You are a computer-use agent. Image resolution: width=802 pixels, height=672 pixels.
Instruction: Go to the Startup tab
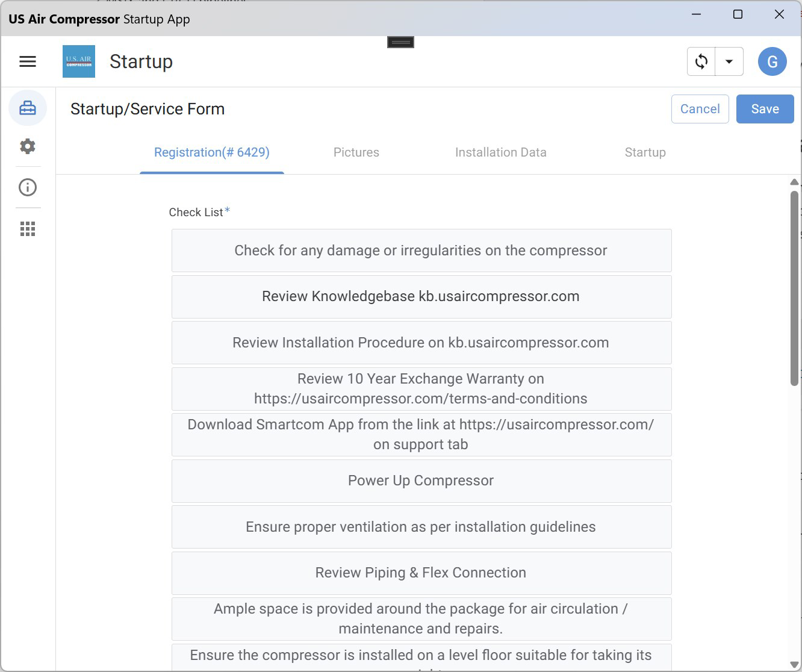point(645,152)
